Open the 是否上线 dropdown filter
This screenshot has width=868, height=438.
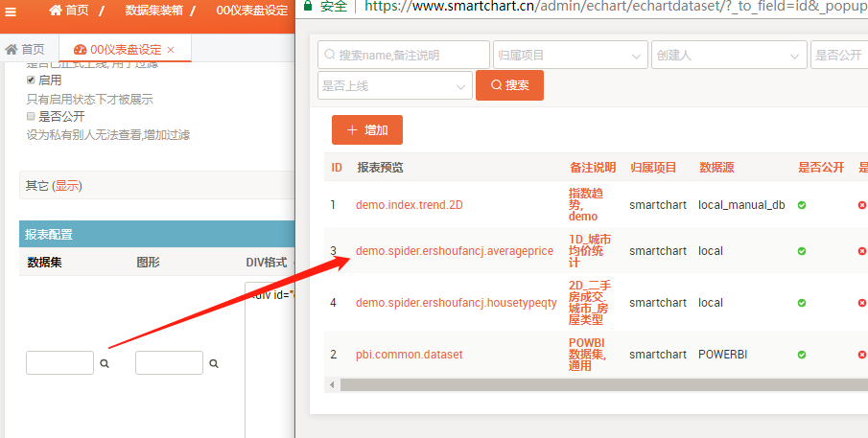[394, 85]
